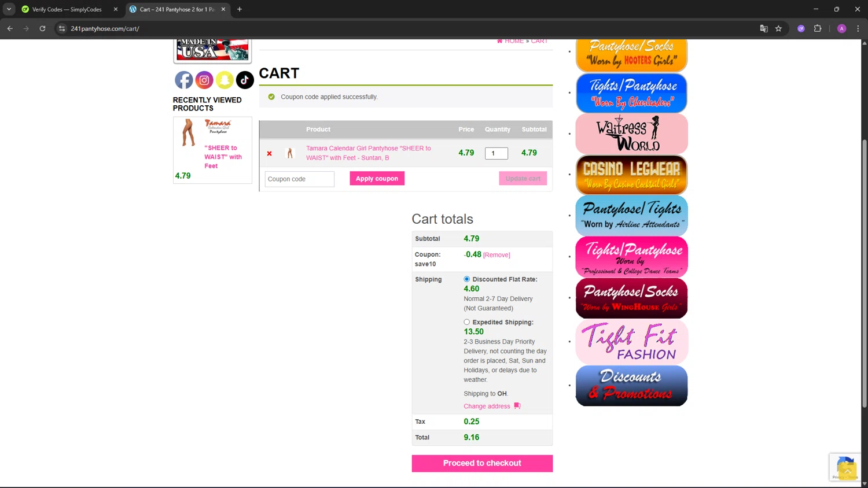
Task: Click the cart item product thumbnail
Action: coord(290,153)
